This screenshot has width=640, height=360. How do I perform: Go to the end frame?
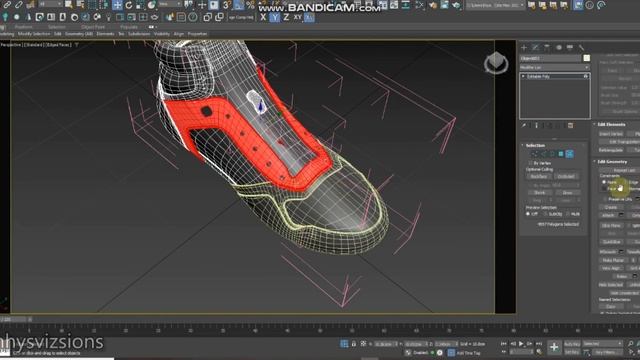pos(539,344)
